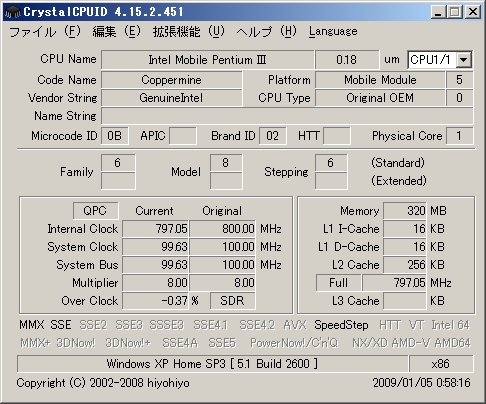Click the Memory value 320

tap(405, 211)
